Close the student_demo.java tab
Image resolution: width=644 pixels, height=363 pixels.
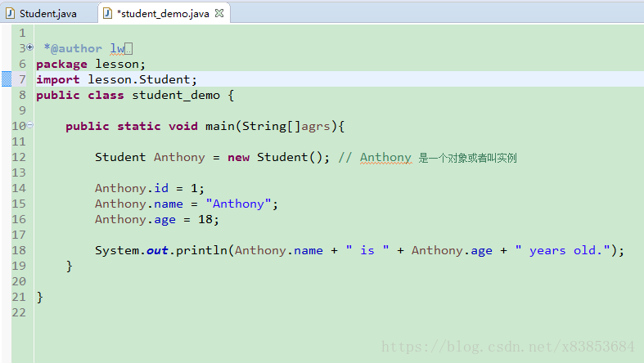pos(219,13)
